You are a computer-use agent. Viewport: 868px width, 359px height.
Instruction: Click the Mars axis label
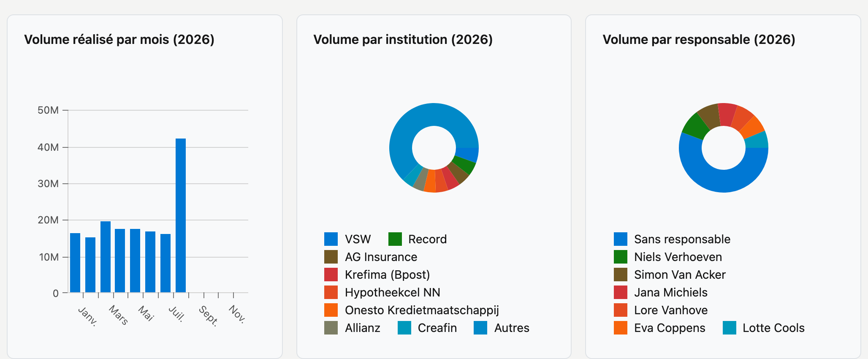click(x=118, y=315)
